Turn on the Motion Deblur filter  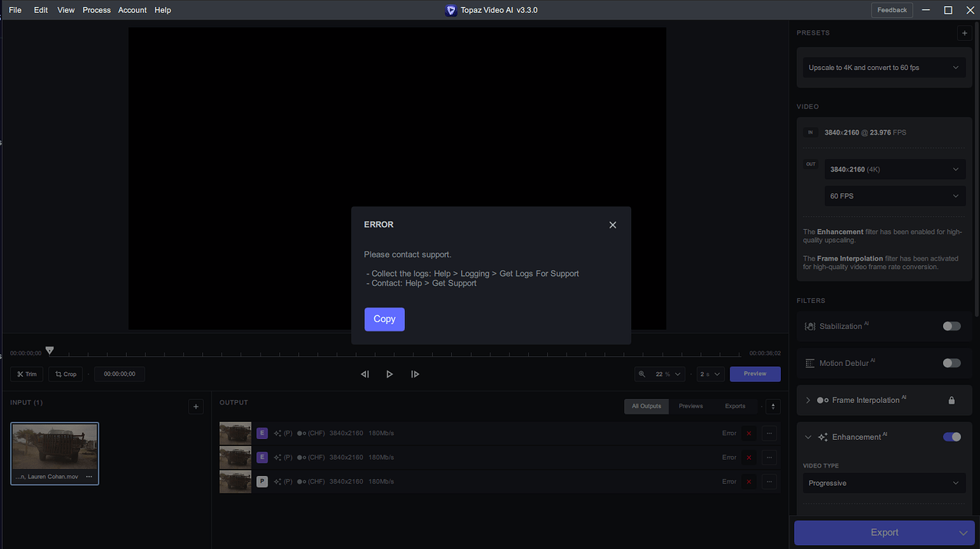(x=952, y=363)
